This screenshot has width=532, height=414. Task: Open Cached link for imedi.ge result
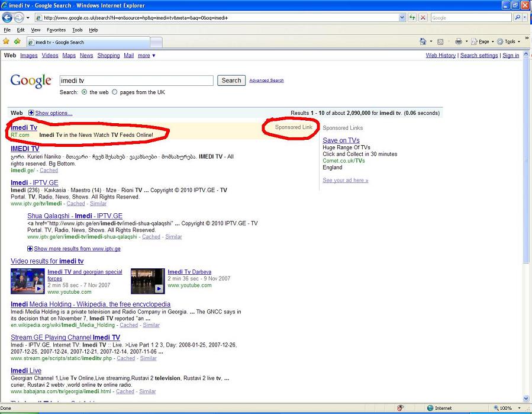[49, 171]
